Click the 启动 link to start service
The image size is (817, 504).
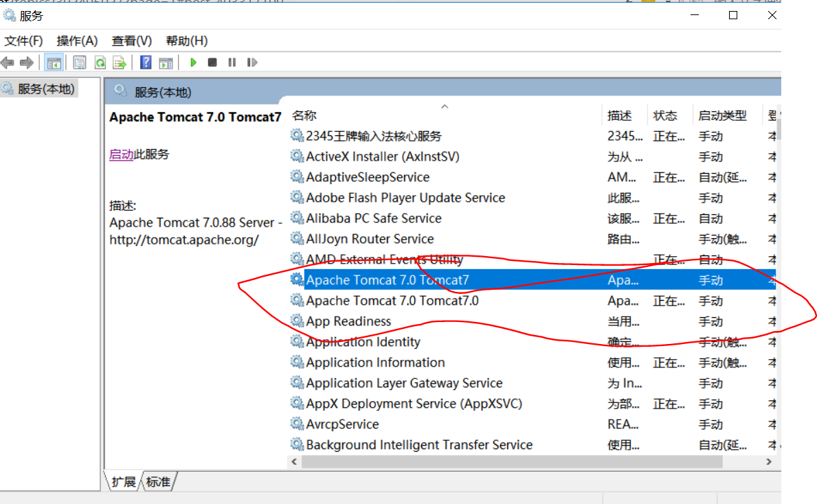pyautogui.click(x=122, y=154)
